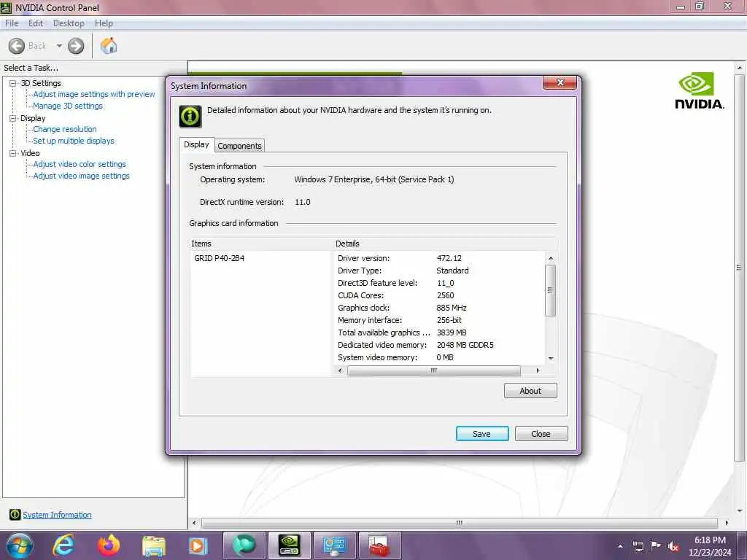Open Windows Media Player taskbar icon

[x=198, y=545]
